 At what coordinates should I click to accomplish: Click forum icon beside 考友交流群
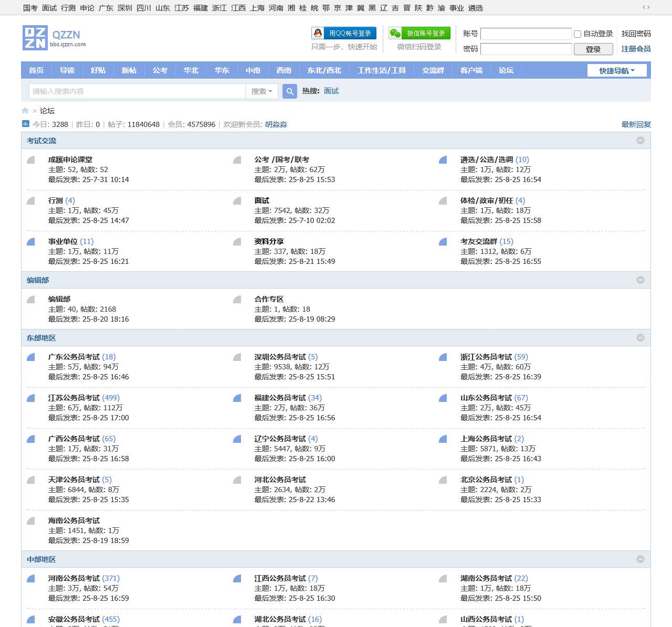coord(443,242)
